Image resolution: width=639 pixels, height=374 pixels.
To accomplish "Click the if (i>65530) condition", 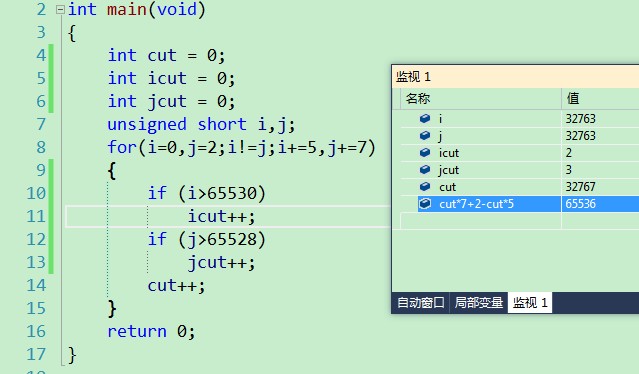I will click(x=207, y=193).
